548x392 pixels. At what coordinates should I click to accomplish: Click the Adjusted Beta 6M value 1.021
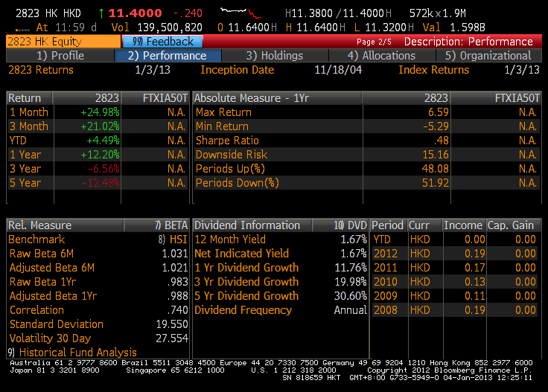(175, 268)
